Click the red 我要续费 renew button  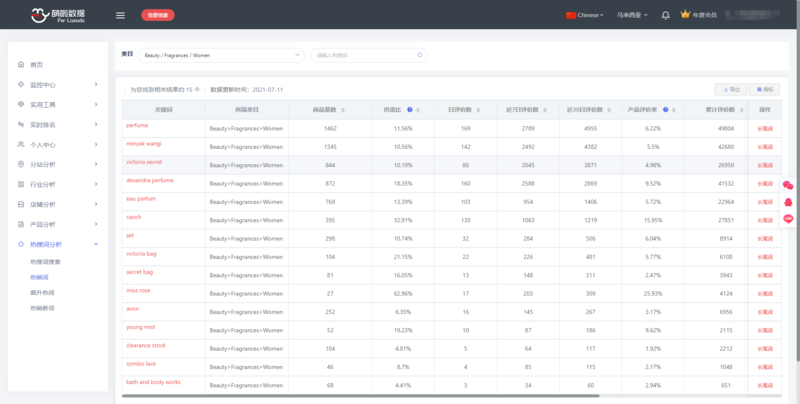[x=158, y=15]
